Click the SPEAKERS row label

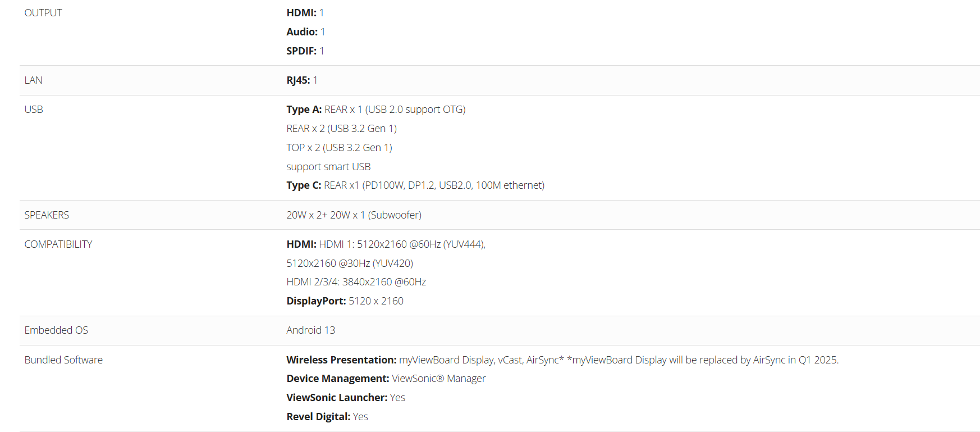click(47, 215)
